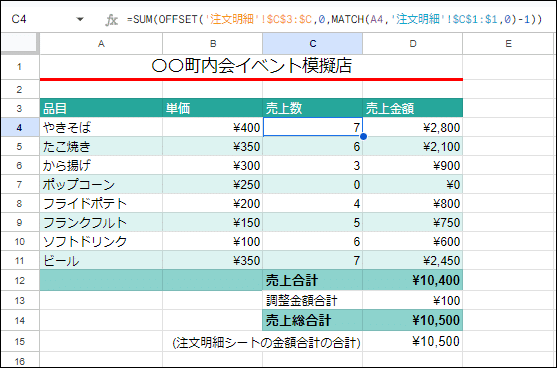Click cell containing やきそば

coord(101,127)
